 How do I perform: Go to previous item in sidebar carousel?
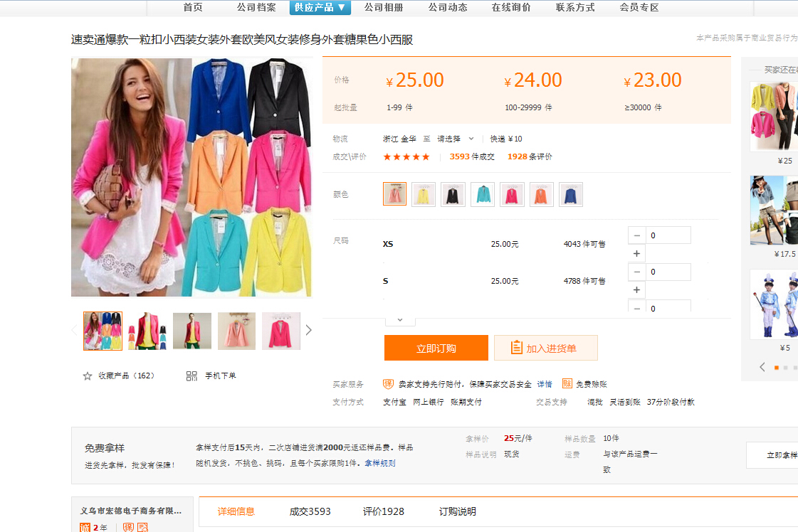click(x=762, y=367)
